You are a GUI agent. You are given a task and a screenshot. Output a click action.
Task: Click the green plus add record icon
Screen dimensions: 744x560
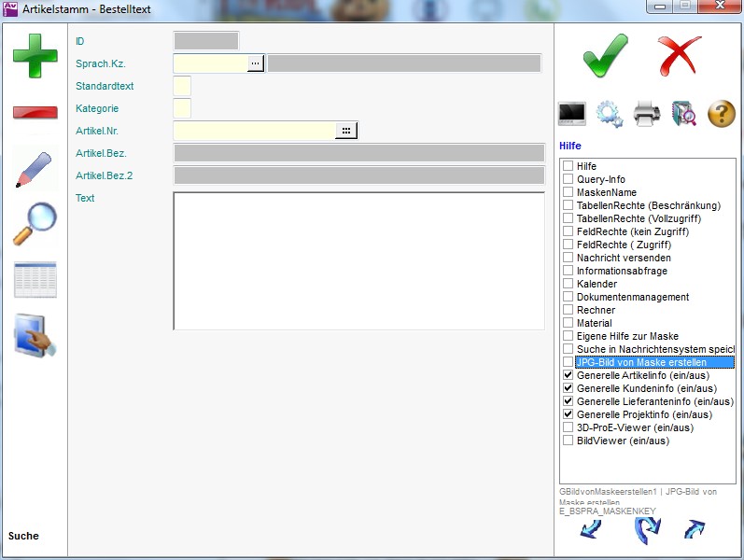point(35,55)
